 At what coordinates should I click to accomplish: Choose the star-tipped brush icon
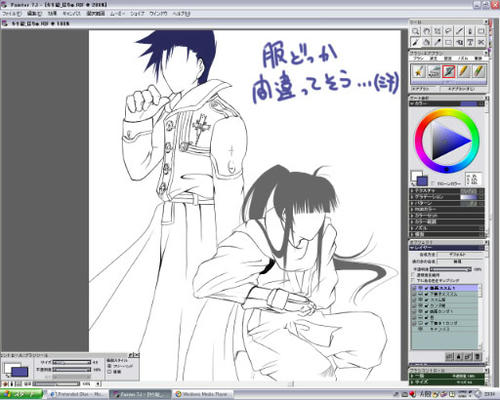pos(419,71)
